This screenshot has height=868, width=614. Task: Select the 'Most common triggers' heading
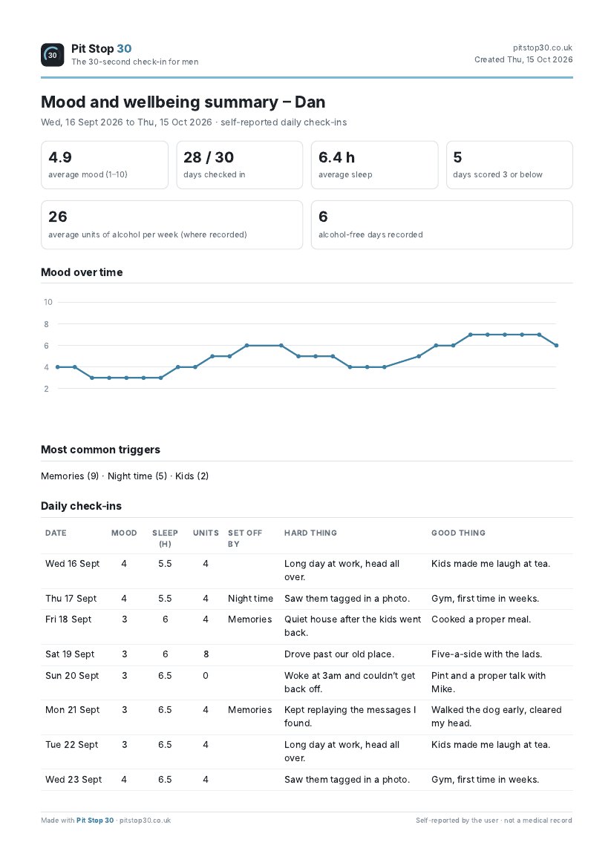100,450
